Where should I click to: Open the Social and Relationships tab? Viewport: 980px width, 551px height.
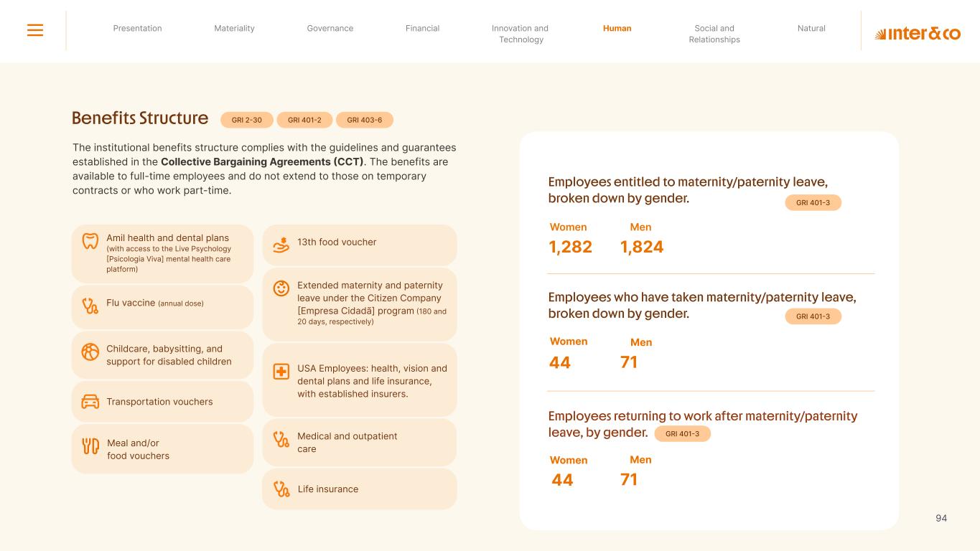(714, 34)
